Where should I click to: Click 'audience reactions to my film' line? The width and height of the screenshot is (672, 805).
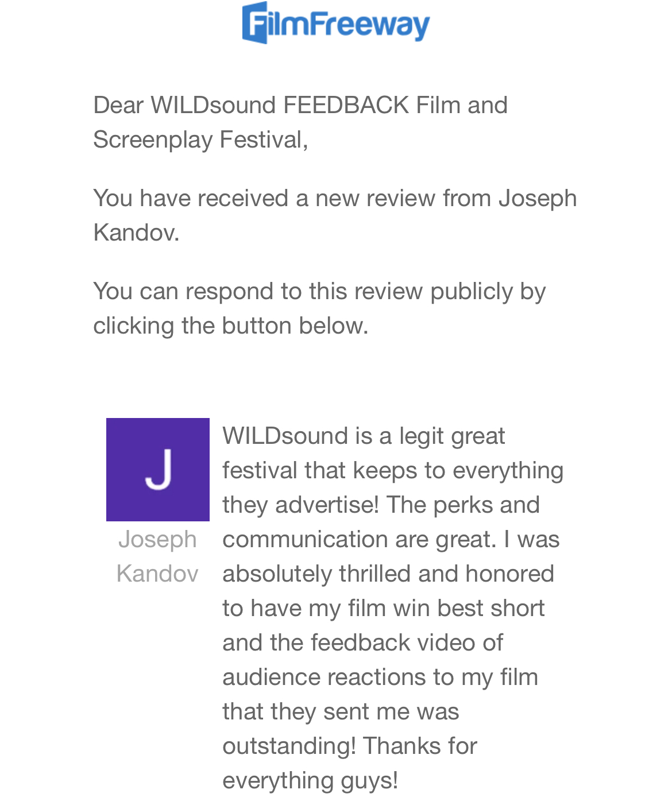pyautogui.click(x=380, y=677)
